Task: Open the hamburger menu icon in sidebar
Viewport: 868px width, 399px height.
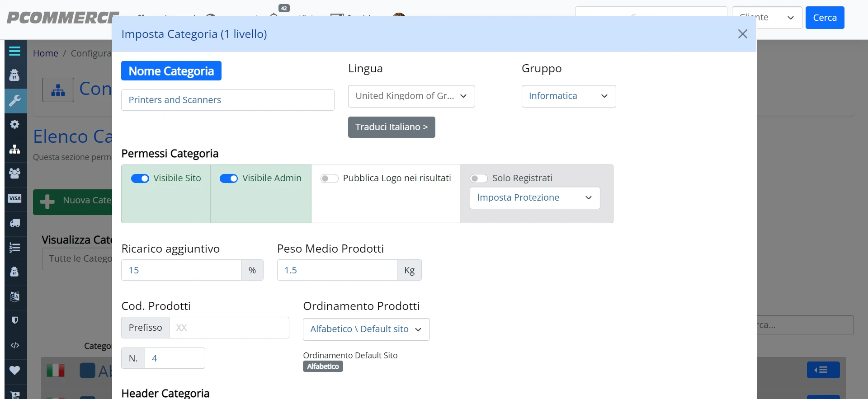Action: pos(14,51)
